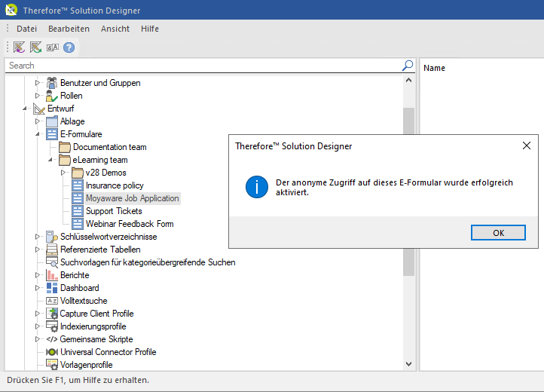
Task: Open the Datei menu
Action: (x=26, y=29)
